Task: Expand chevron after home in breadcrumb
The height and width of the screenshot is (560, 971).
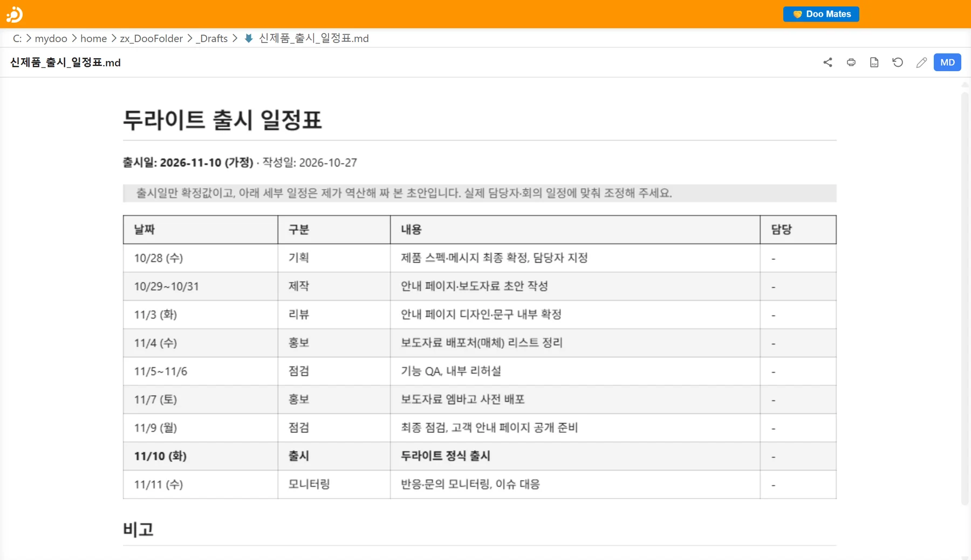Action: [114, 38]
